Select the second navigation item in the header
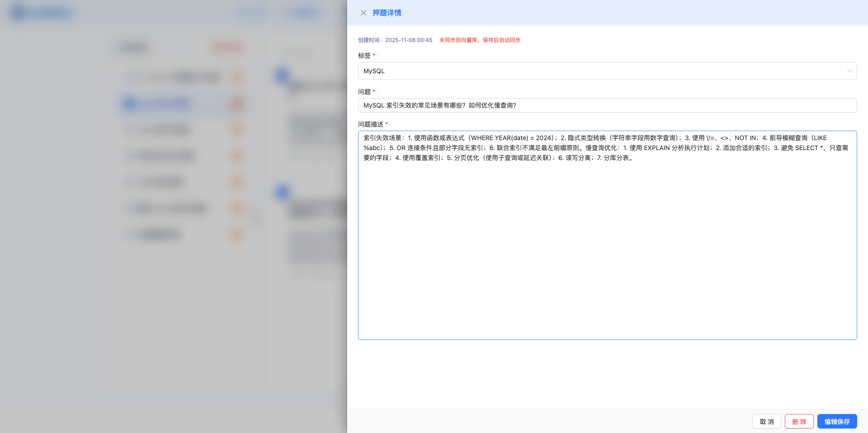 click(302, 13)
